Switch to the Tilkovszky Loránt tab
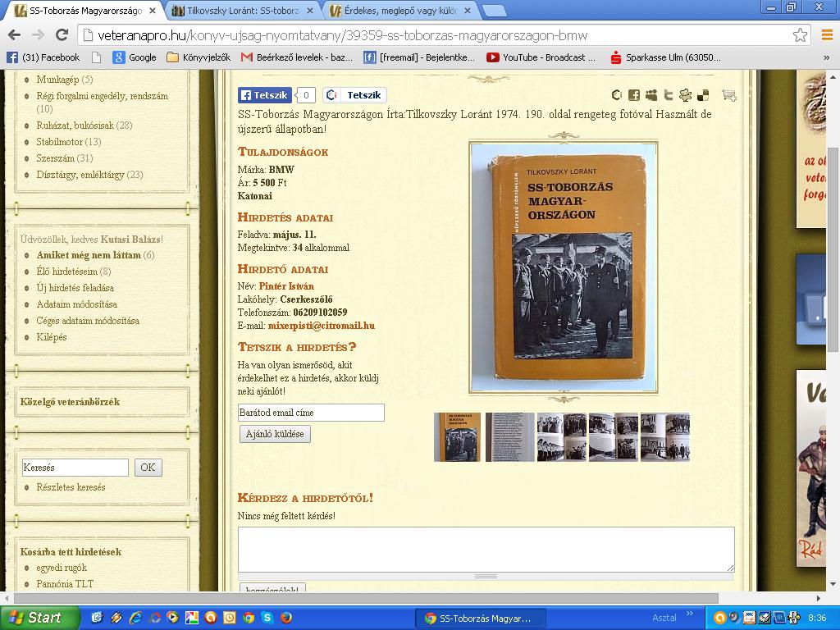The height and width of the screenshot is (630, 840). pos(242,11)
